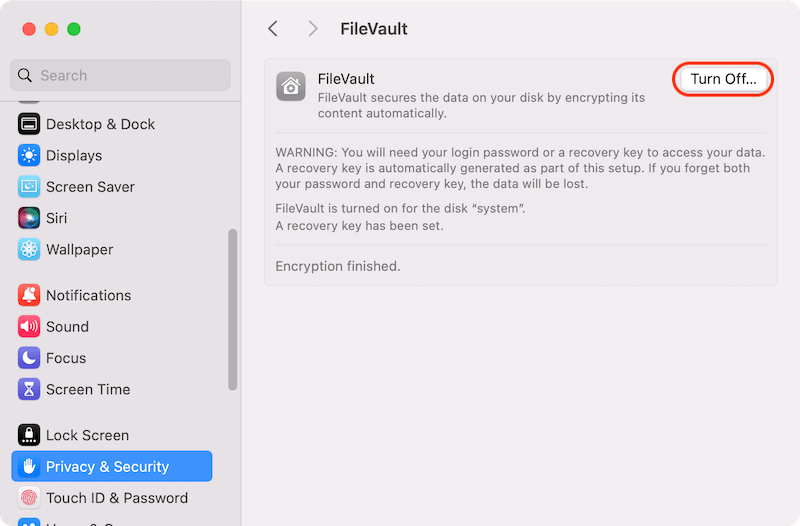Click the forward chevron arrow
Viewport: 800px width, 526px height.
pos(313,29)
